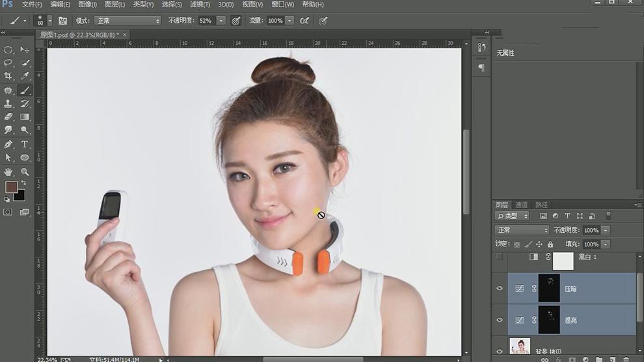
Task: Hide the 压暗 layer
Action: click(500, 288)
